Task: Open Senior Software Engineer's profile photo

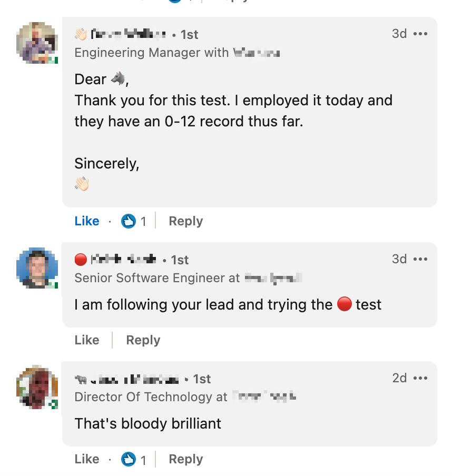Action: click(x=37, y=267)
